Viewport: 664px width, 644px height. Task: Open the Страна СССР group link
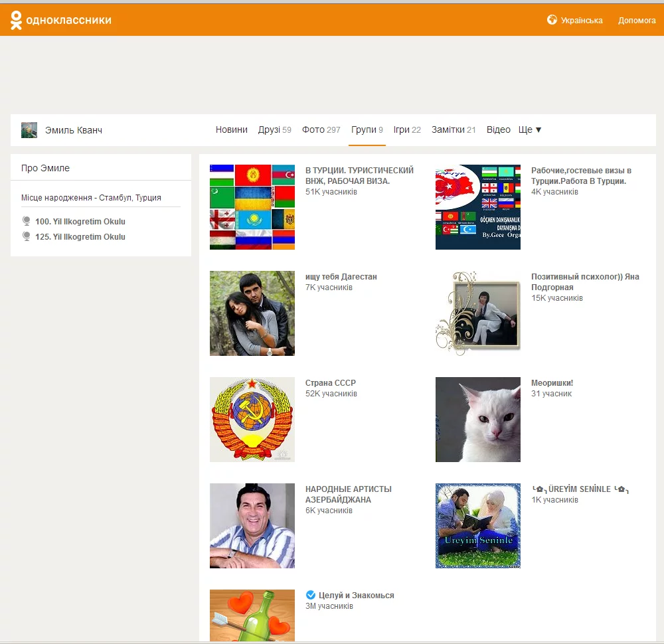331,383
